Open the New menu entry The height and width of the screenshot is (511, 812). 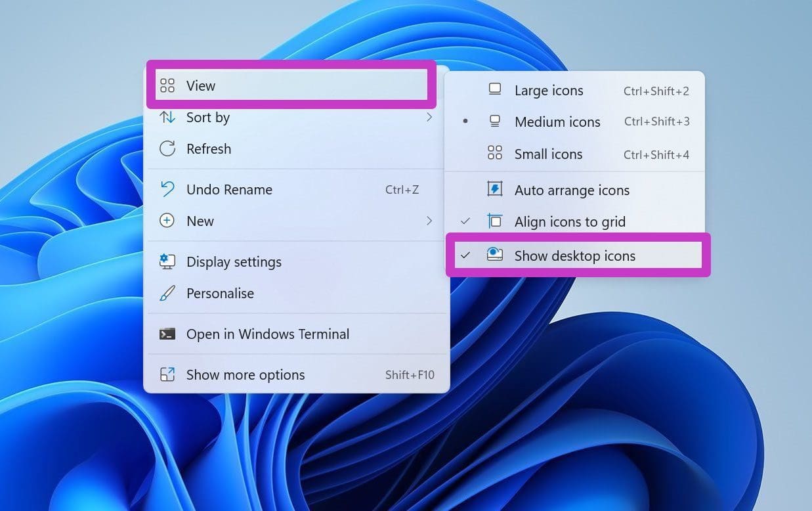(297, 221)
